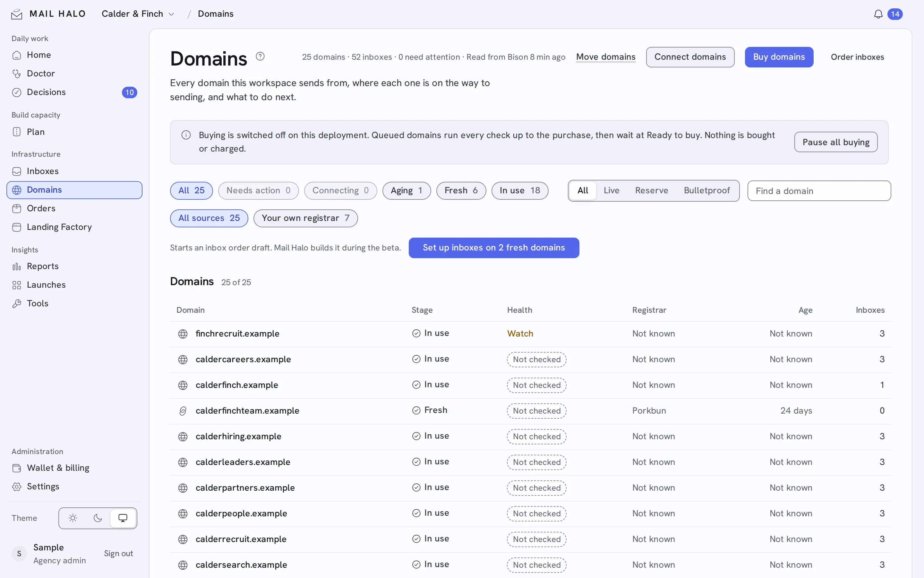The height and width of the screenshot is (578, 924).
Task: Filter domains to Bulletproof
Action: pyautogui.click(x=707, y=190)
